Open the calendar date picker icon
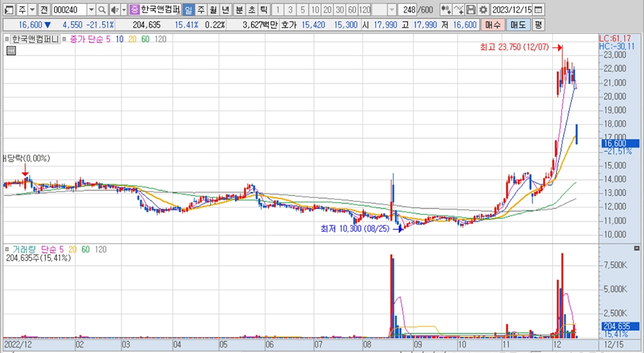The height and width of the screenshot is (353, 644). pyautogui.click(x=538, y=10)
